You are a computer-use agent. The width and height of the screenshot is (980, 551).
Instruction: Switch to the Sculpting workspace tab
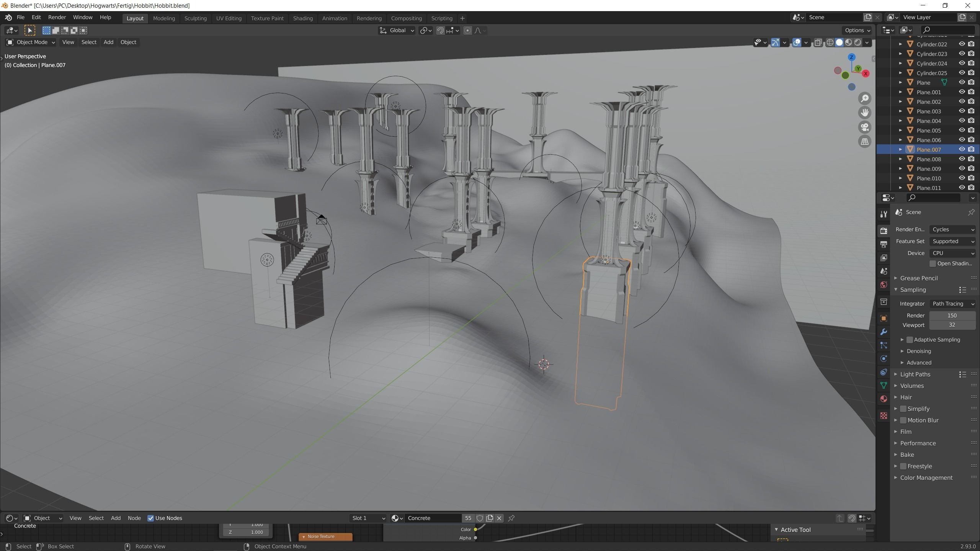[195, 18]
